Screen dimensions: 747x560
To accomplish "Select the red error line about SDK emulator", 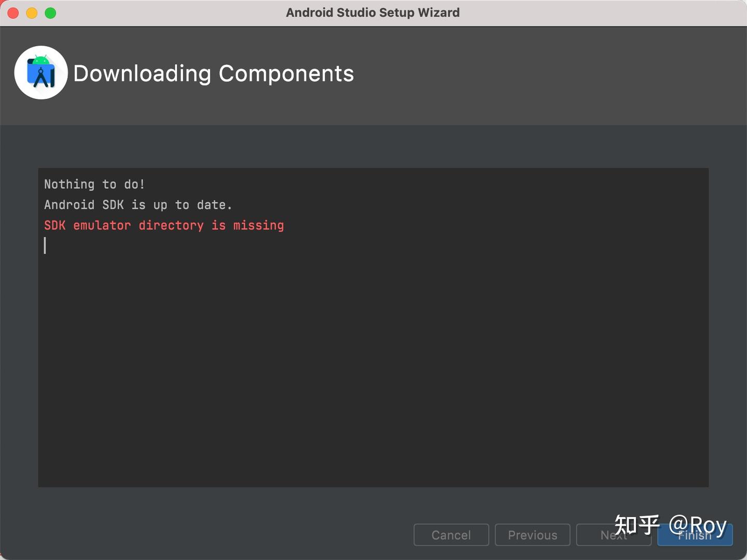I will [x=163, y=225].
